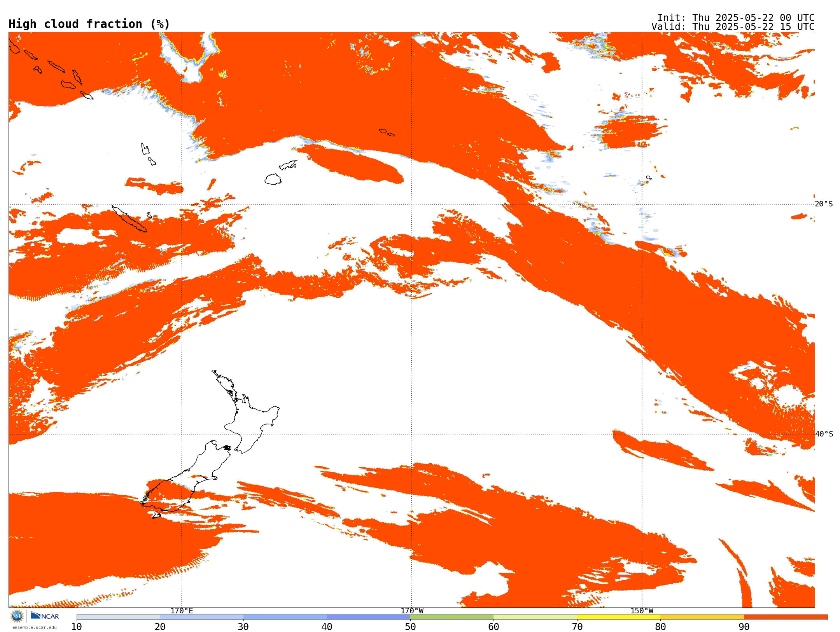Click the colorbar tick label 40

click(x=327, y=627)
